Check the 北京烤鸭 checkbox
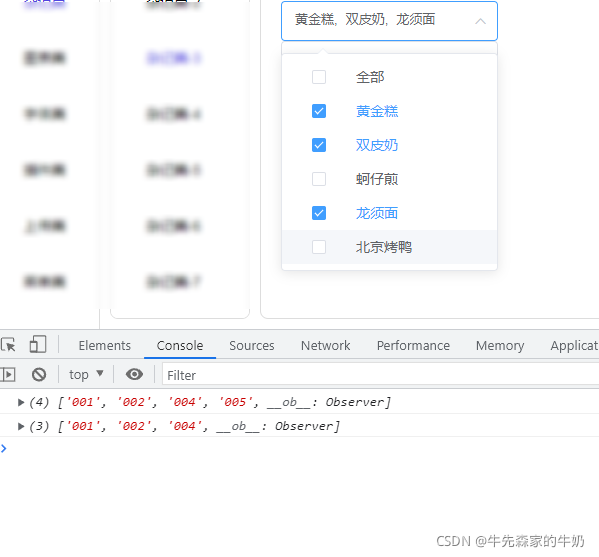 coord(319,247)
